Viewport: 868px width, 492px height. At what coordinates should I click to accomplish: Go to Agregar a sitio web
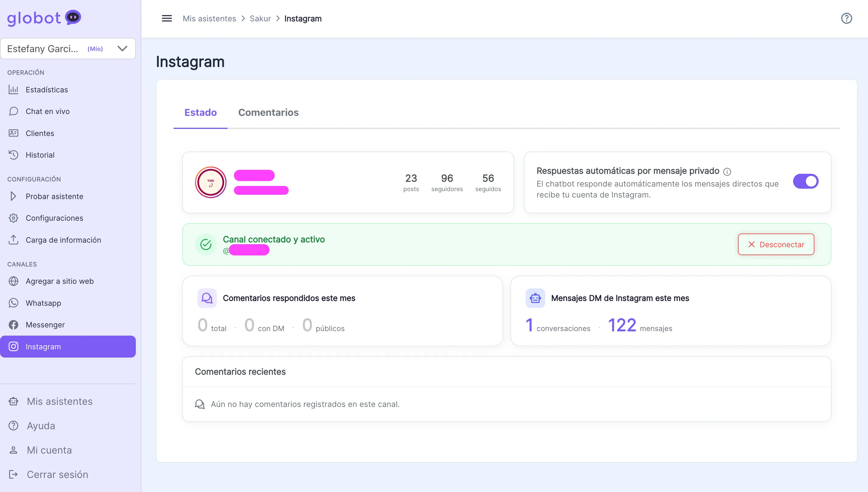click(60, 281)
